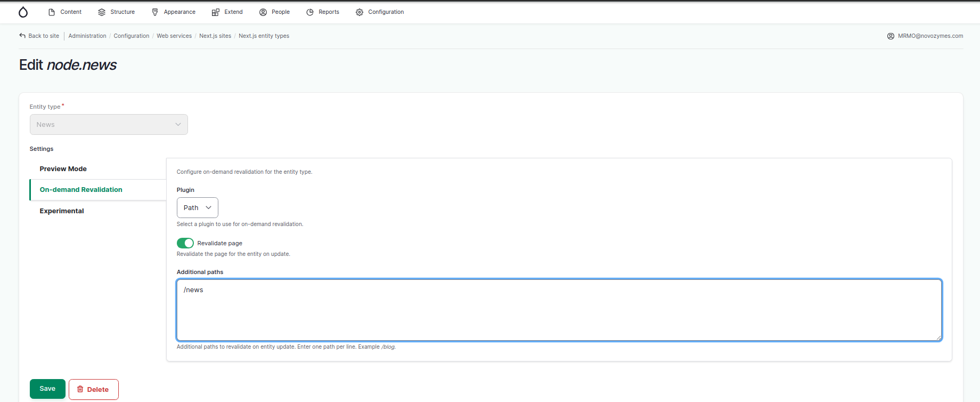
Task: Focus the Additional paths textarea
Action: pos(559,310)
